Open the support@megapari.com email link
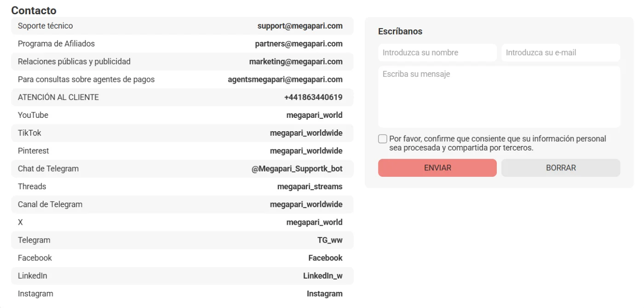 coord(300,26)
